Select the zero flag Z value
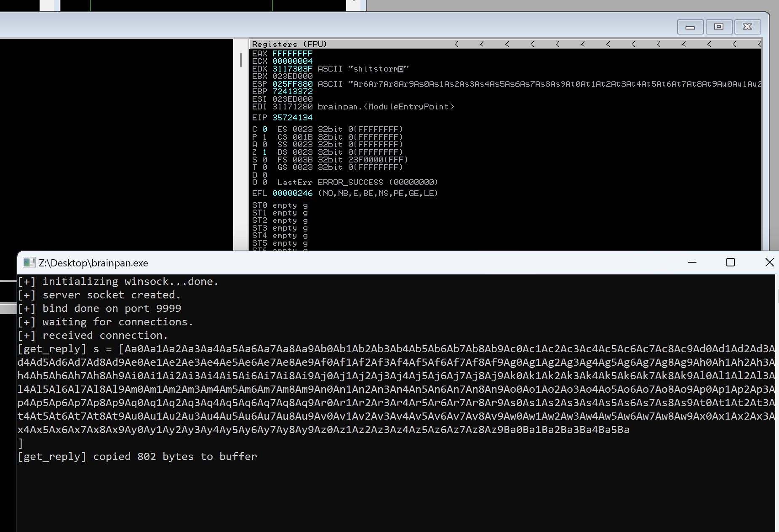779x532 pixels. (264, 152)
